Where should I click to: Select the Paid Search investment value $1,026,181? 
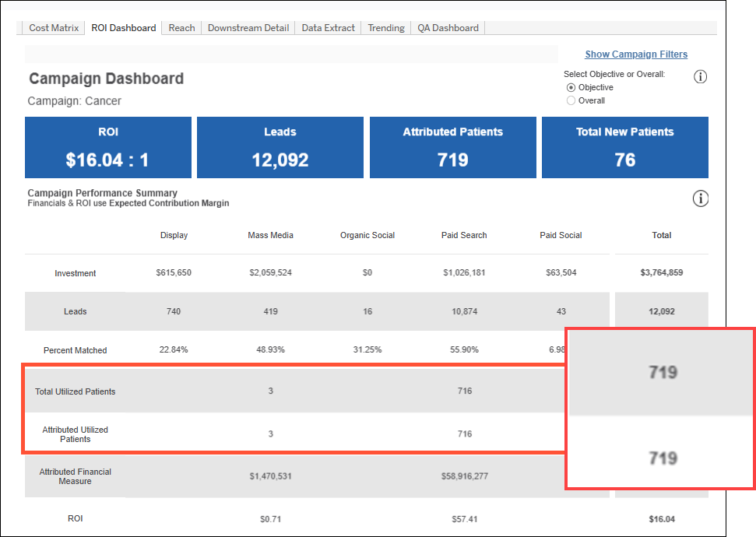(x=464, y=273)
